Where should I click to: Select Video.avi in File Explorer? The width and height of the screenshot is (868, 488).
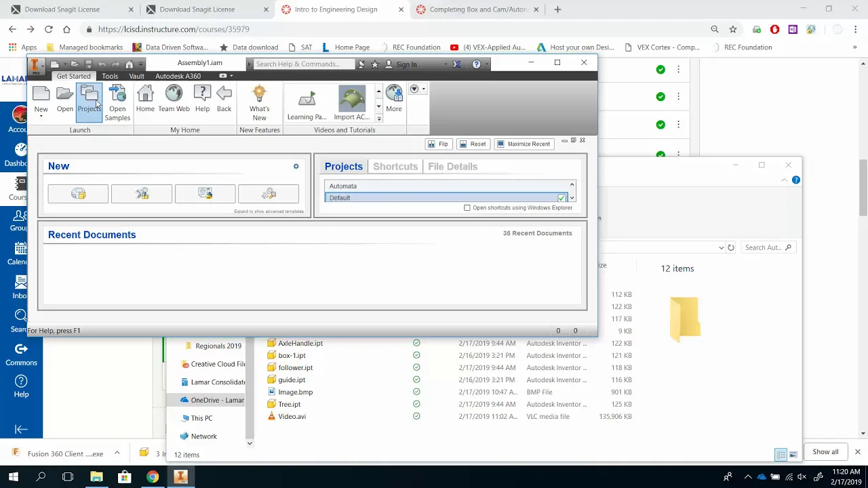click(x=292, y=416)
